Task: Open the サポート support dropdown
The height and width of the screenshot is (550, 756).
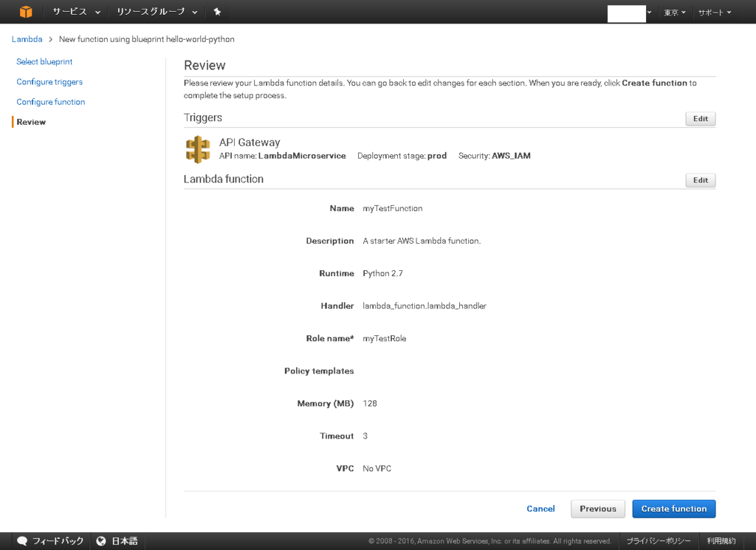Action: pos(715,13)
